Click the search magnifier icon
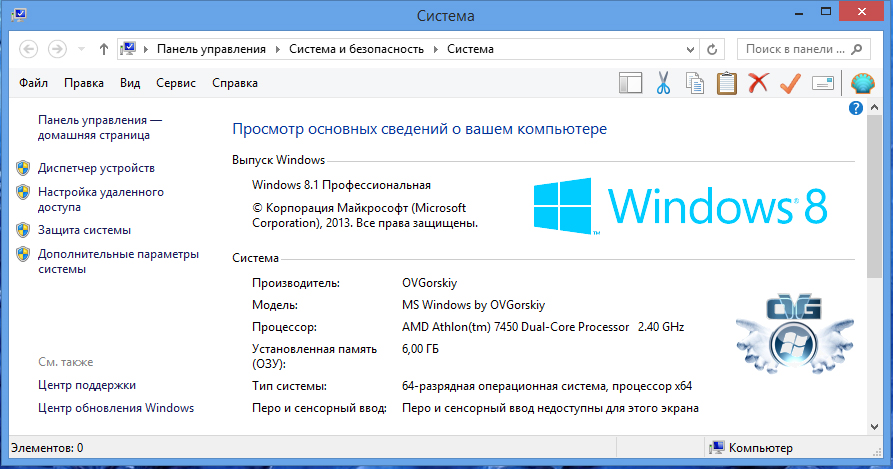 click(x=857, y=50)
